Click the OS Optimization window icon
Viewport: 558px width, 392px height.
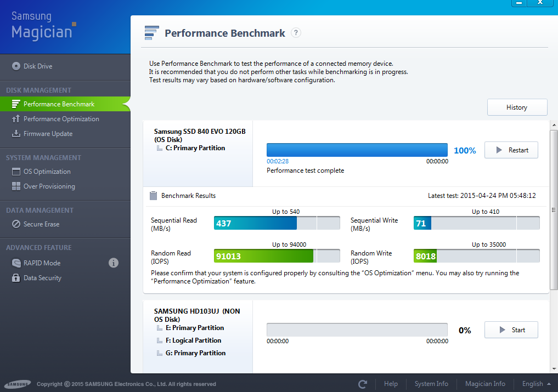click(16, 172)
